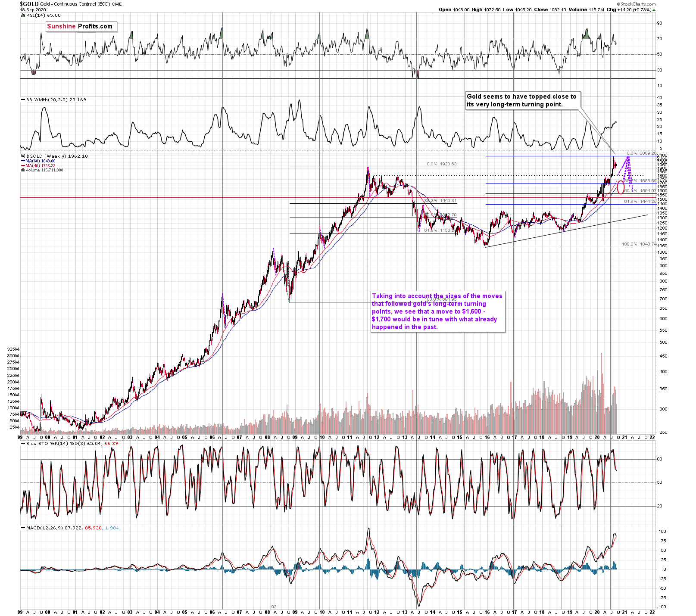Click the 325M volume axis label
696x616 pixels.
click(x=13, y=349)
